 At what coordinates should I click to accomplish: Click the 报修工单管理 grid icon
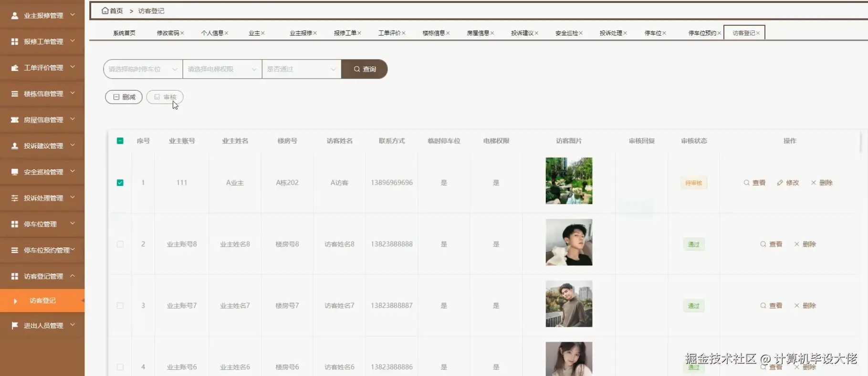[15, 41]
